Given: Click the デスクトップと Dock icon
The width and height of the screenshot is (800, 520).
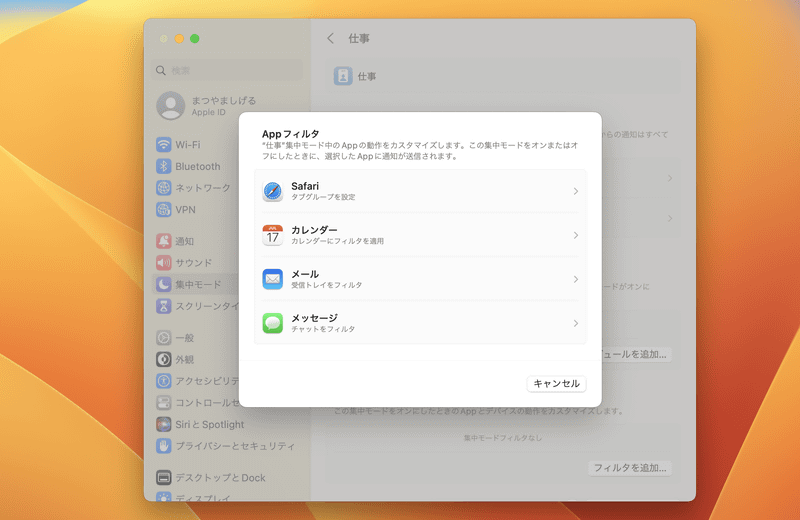Looking at the screenshot, I should (163, 478).
